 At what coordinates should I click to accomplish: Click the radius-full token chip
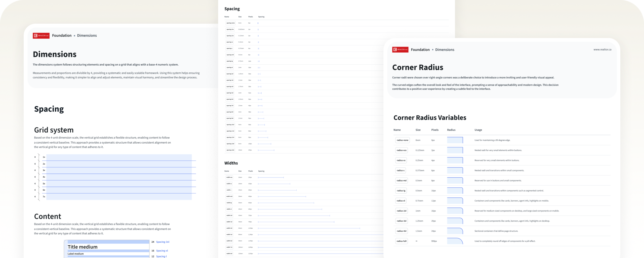pos(401,241)
